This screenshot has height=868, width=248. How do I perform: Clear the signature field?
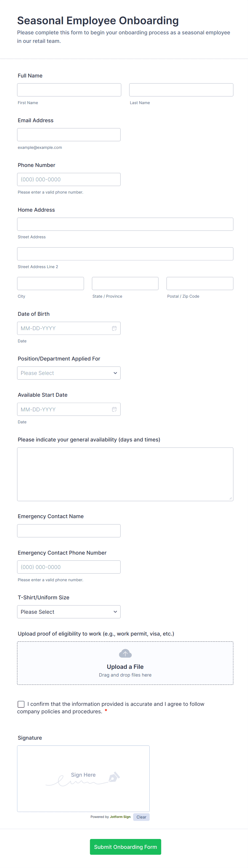[141, 817]
